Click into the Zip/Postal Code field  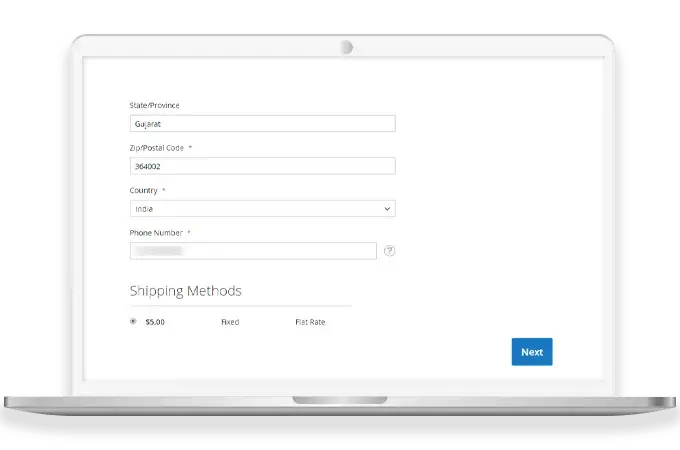tap(262, 166)
